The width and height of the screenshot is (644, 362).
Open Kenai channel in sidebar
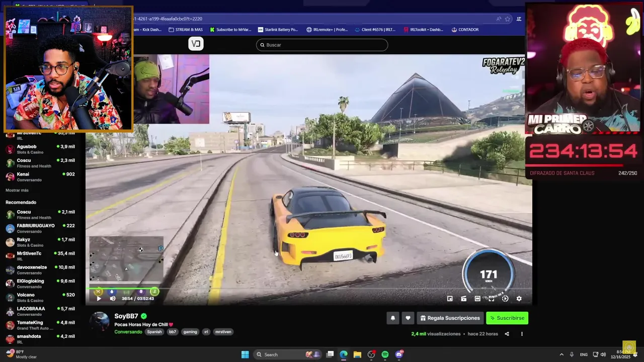coord(40,176)
